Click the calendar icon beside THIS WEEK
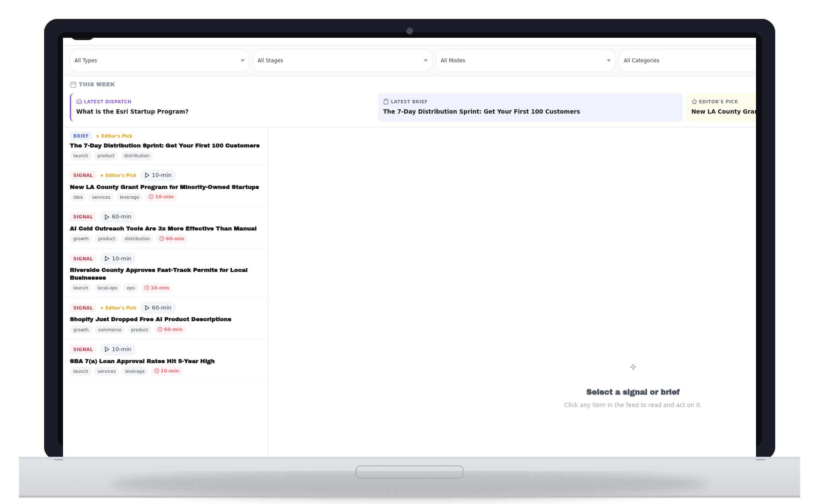The width and height of the screenshot is (819, 504). point(73,85)
